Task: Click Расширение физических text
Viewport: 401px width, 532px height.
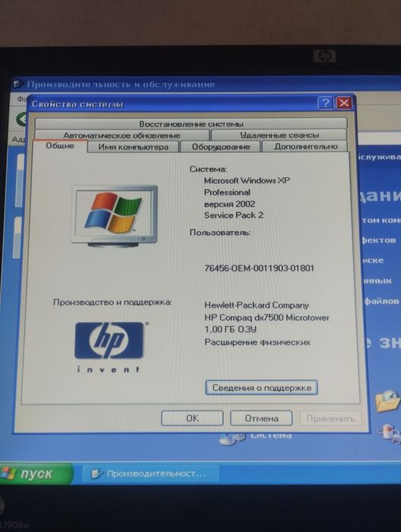Action: click(257, 342)
